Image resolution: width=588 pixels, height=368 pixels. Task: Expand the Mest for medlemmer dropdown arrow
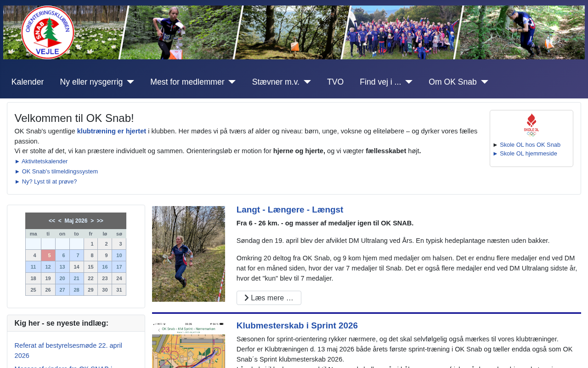pos(232,82)
